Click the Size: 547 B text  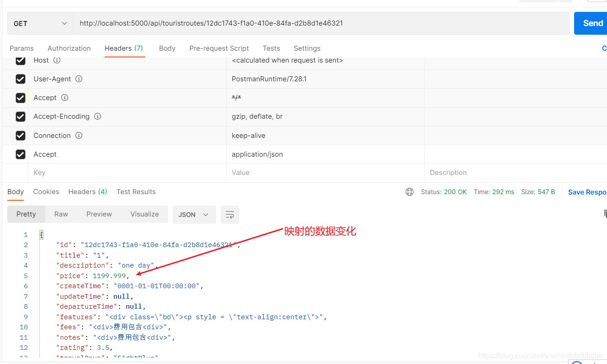coord(538,192)
